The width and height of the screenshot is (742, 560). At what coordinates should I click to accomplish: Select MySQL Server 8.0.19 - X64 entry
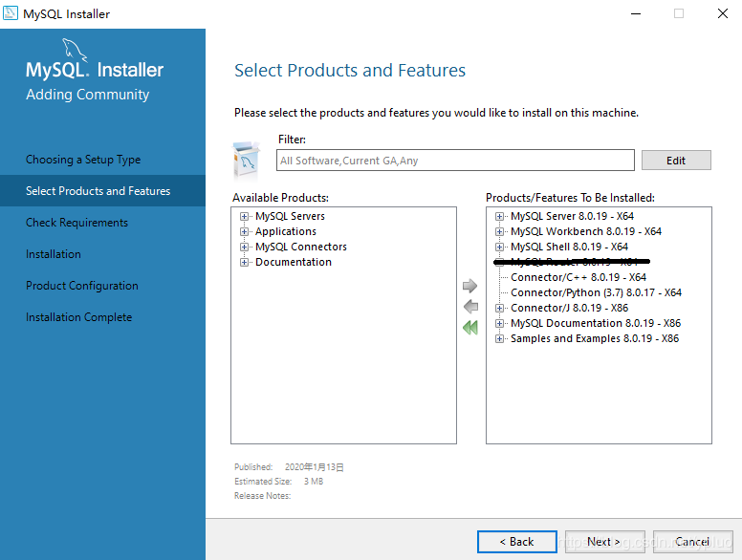pyautogui.click(x=572, y=216)
